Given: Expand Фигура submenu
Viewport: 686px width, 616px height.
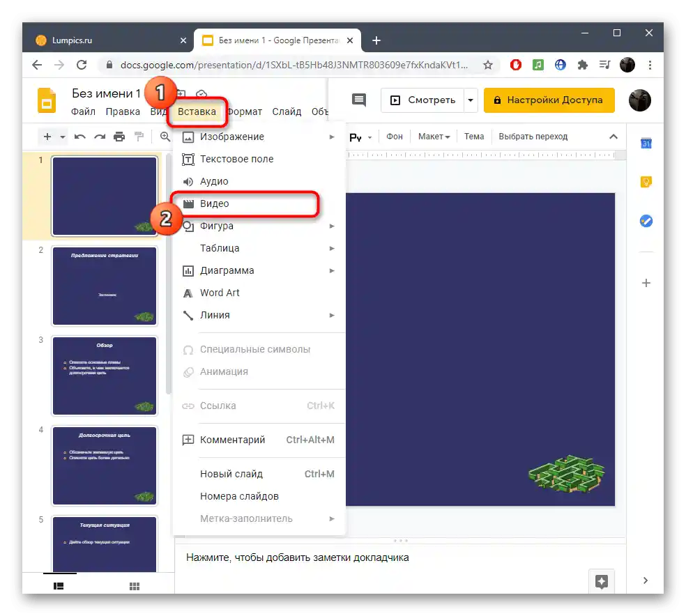Looking at the screenshot, I should (x=259, y=226).
